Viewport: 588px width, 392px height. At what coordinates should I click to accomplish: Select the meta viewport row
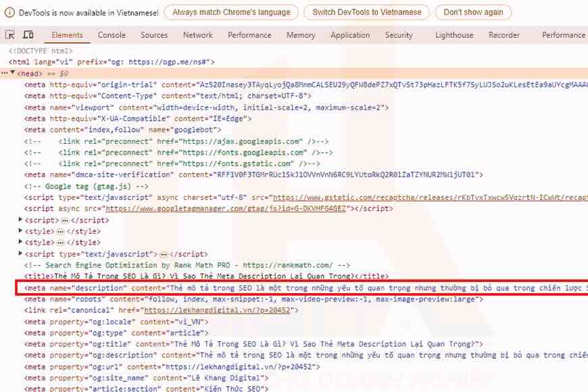pos(206,107)
